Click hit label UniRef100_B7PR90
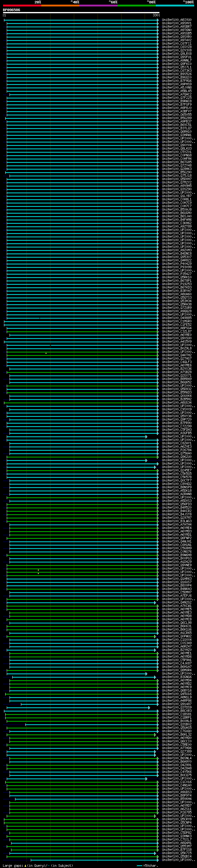Screen dimensions: 197x868 177,423
